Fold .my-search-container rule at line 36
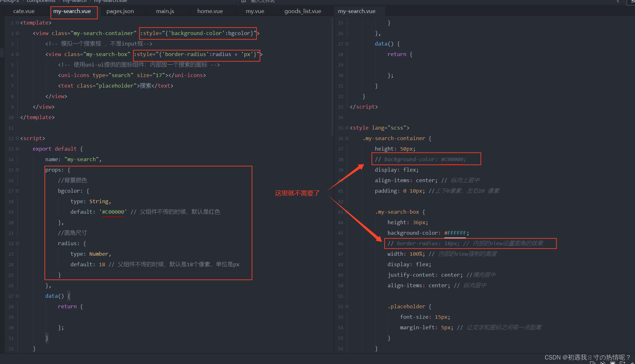The height and width of the screenshot is (364, 635). tap(347, 139)
